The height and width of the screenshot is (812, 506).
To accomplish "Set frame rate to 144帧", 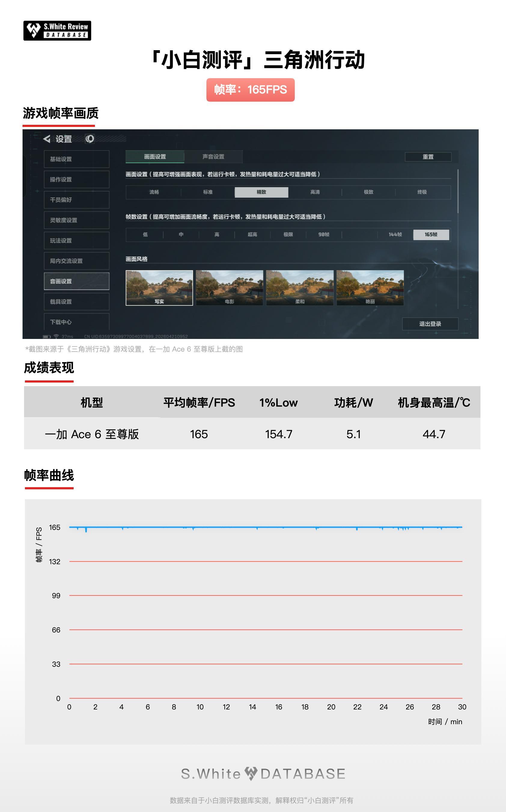I will pyautogui.click(x=395, y=234).
